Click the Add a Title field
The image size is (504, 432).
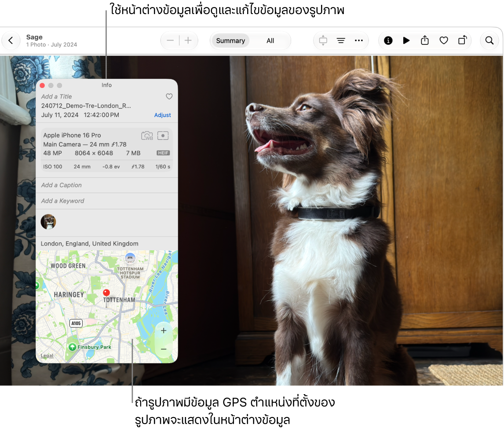pyautogui.click(x=57, y=96)
